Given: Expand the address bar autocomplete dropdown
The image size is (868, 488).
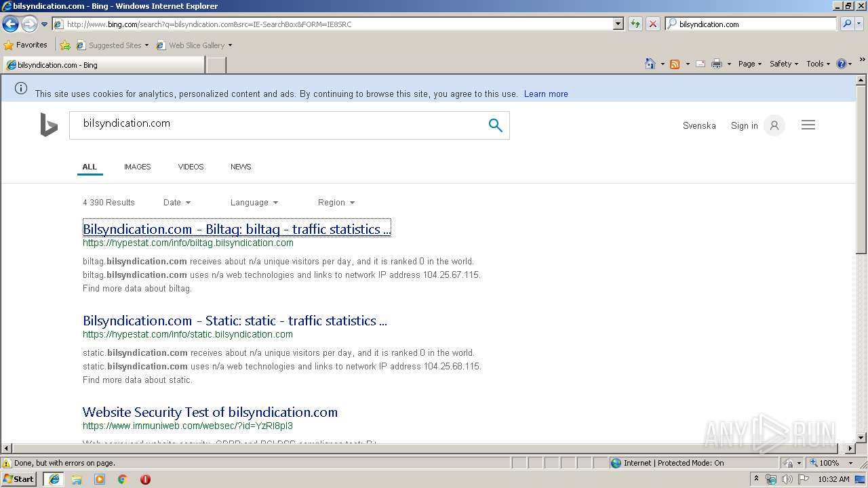Looking at the screenshot, I should tap(618, 24).
